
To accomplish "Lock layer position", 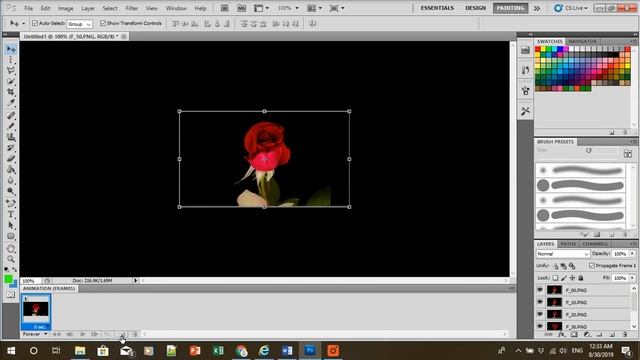I will tap(572, 278).
